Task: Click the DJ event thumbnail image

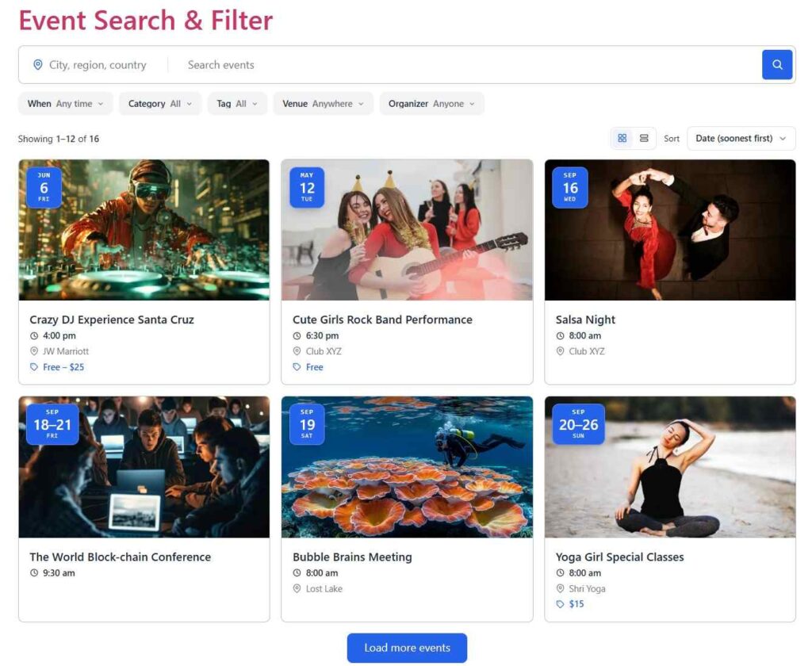Action: pyautogui.click(x=144, y=230)
